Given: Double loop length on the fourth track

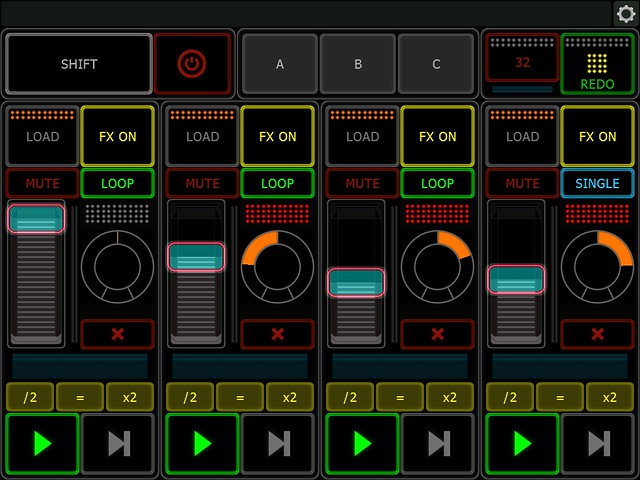Looking at the screenshot, I should click(x=610, y=397).
